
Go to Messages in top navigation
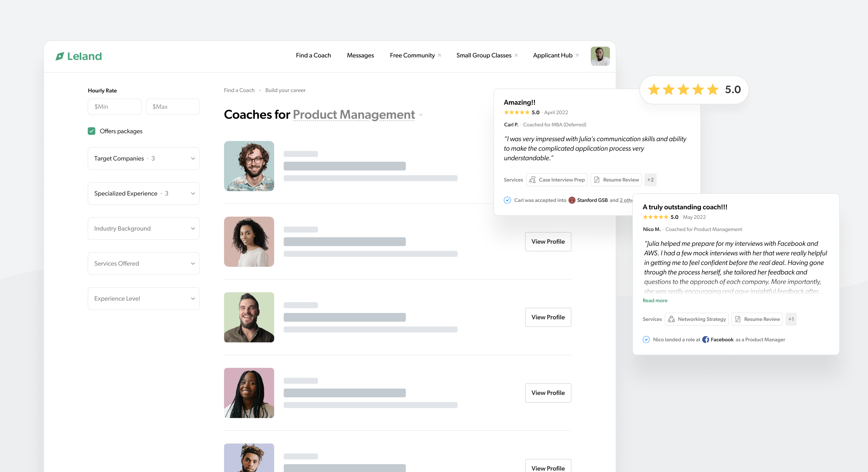tap(360, 55)
